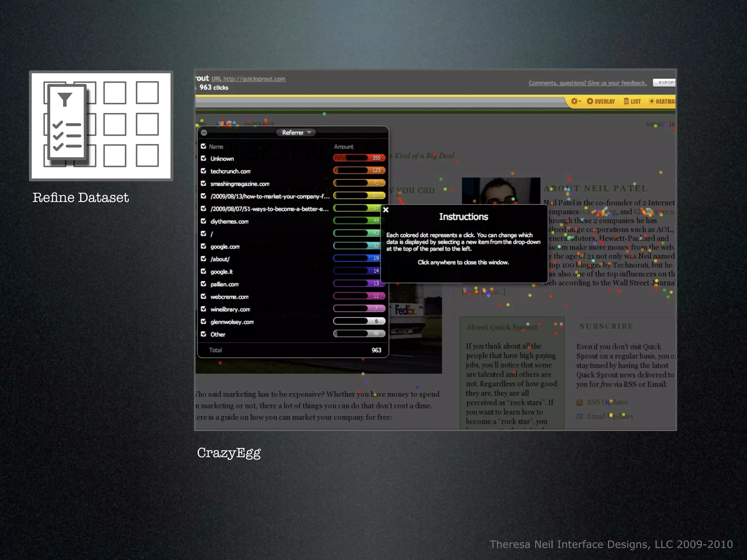Uncheck the 51-ways-to-become-a-better checkbox
Screen dimensions: 747x560
(204, 209)
